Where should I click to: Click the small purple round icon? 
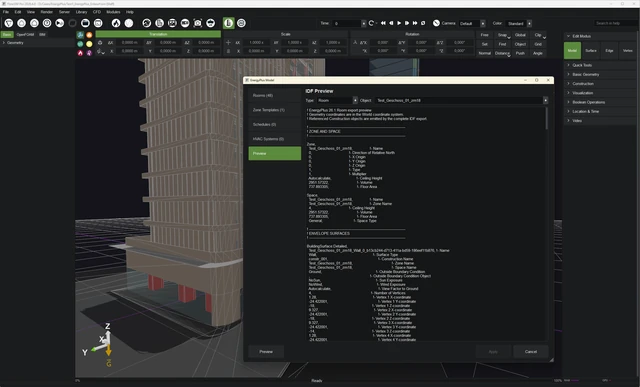[89, 53]
